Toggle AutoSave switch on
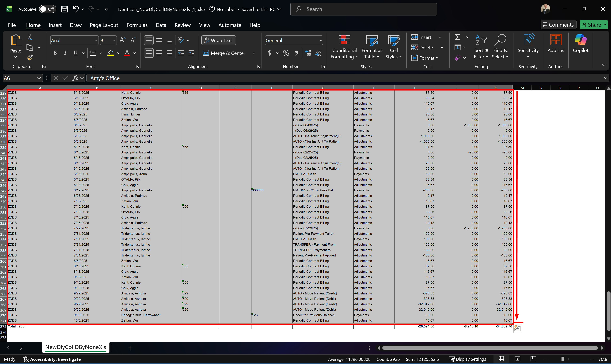611x364 pixels. click(48, 9)
